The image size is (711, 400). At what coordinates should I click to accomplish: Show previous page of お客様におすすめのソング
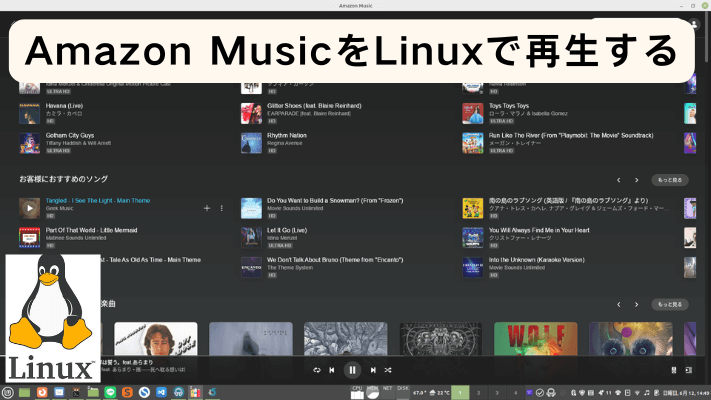[618, 180]
